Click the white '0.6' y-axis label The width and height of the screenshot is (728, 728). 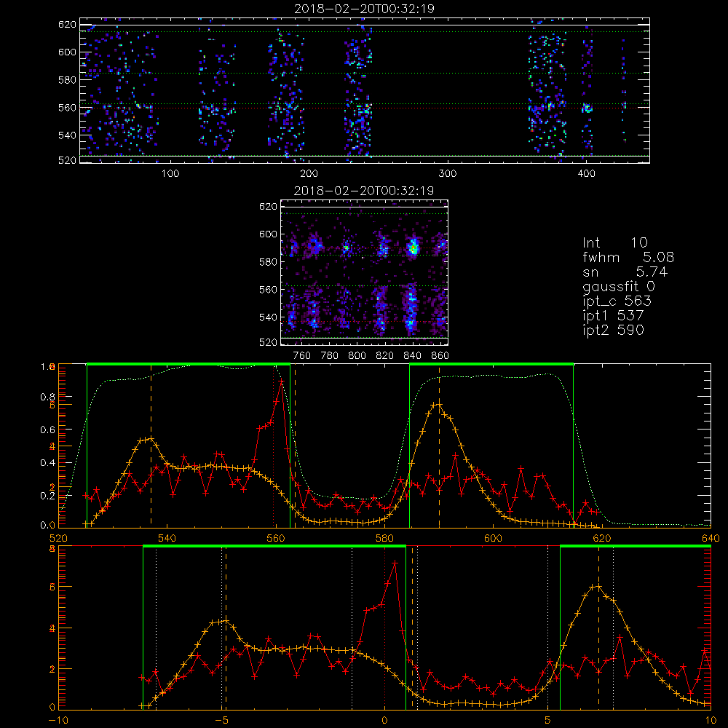point(48,430)
